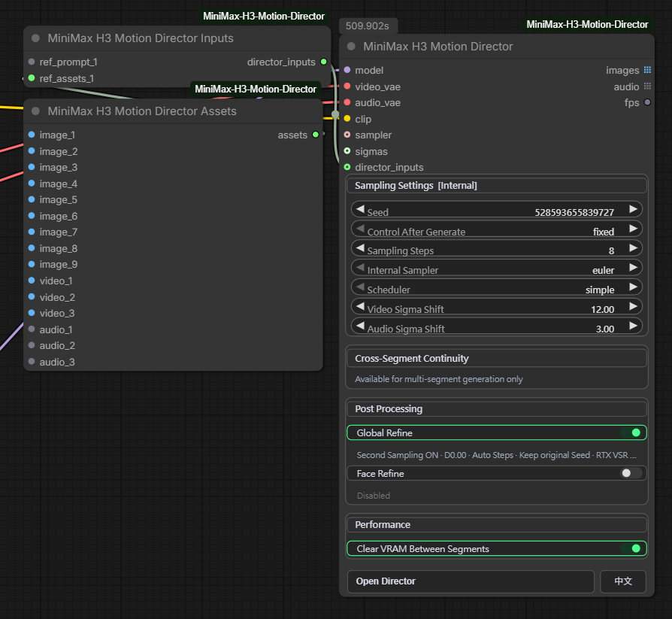Click MiniMax-H3-Motion-Director badge above Inputs node
The width and height of the screenshot is (672, 619).
coord(264,17)
